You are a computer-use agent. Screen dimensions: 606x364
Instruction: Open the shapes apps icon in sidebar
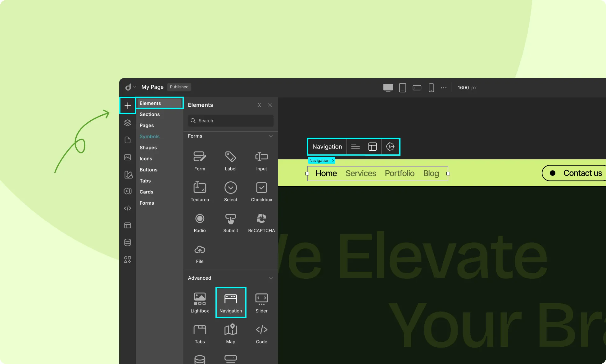(x=128, y=260)
